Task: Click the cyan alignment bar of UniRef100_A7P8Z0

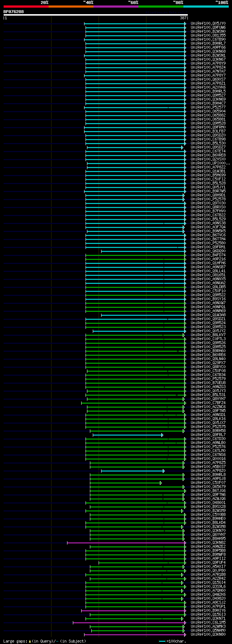Action: click(133, 471)
